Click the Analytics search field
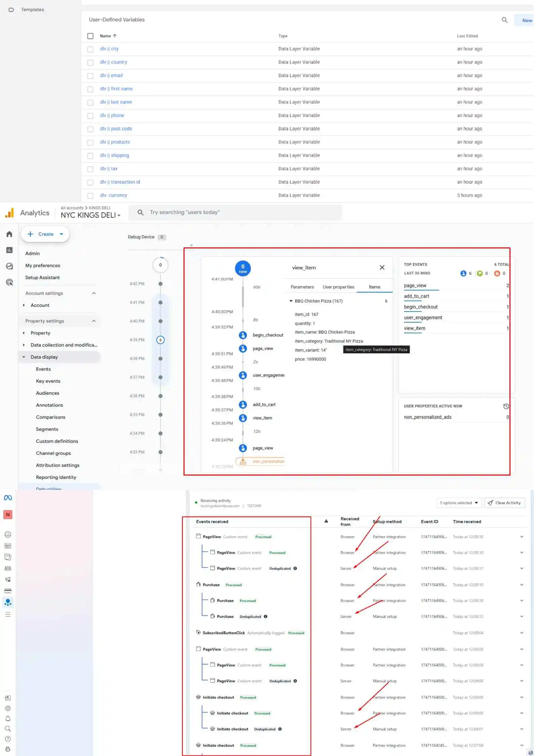534x756 pixels. 236,212
